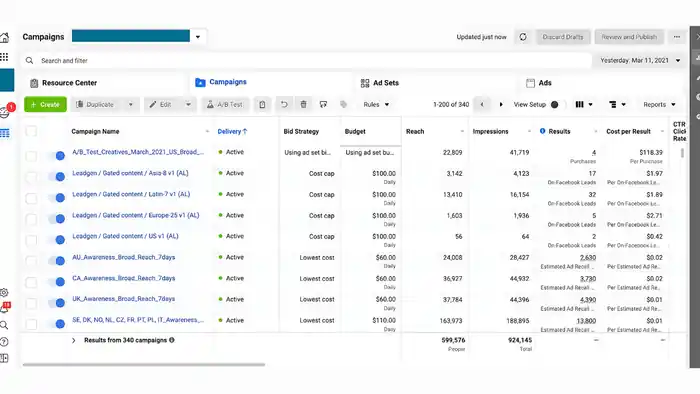Open the Reports dropdown
This screenshot has height=394, width=700.
pos(659,104)
